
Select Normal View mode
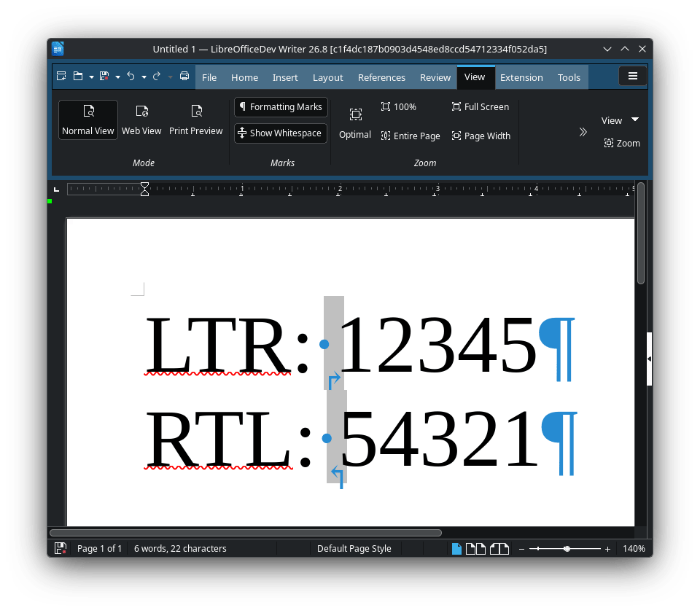88,120
